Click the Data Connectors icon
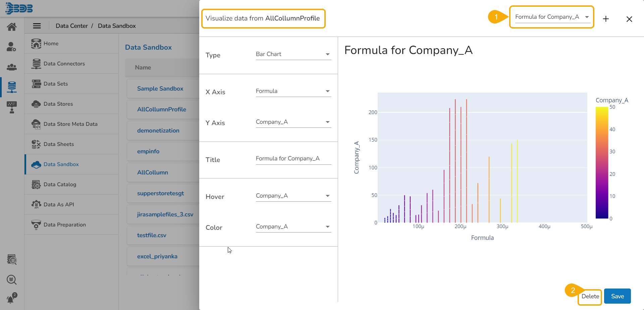 pos(36,64)
